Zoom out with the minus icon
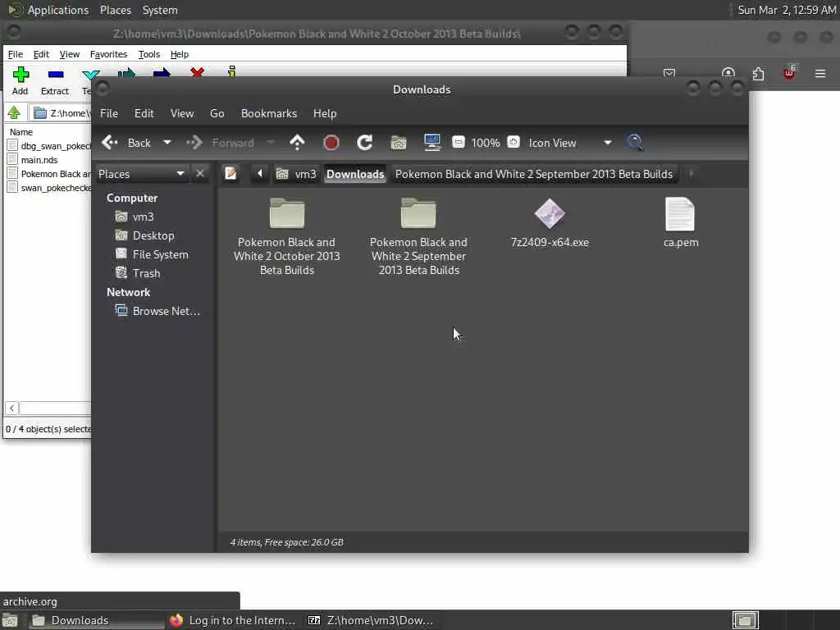This screenshot has width=840, height=630. 458,142
